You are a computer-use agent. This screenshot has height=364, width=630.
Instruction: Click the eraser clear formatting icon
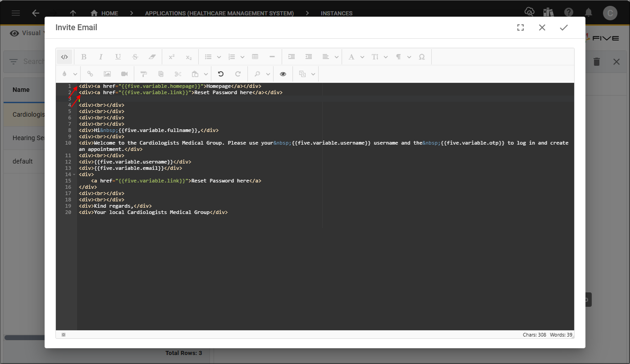pos(152,57)
